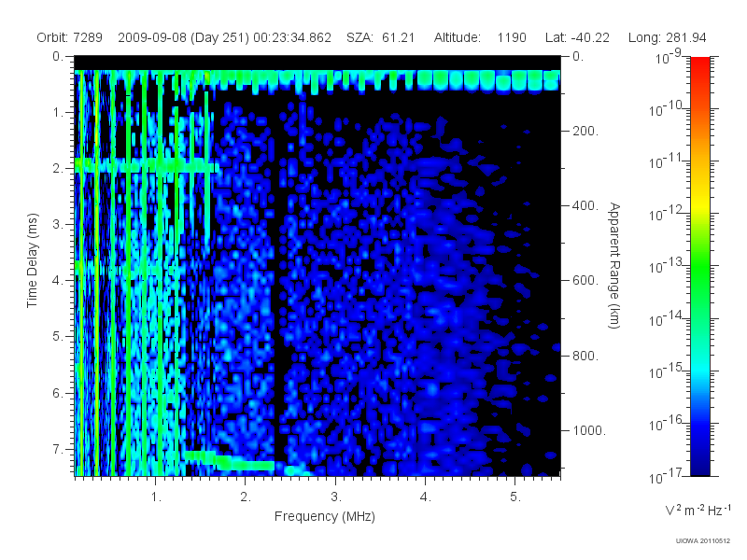Click the '200.' apparent range tick label
747x560 pixels.
point(585,131)
